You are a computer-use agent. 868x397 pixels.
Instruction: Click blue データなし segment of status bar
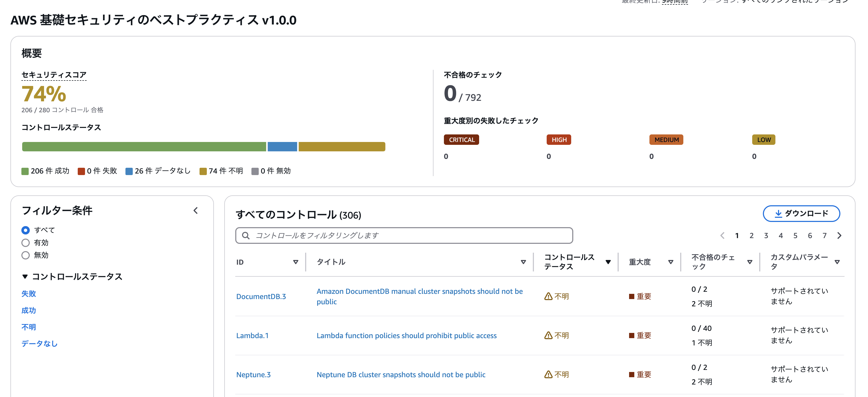click(282, 147)
